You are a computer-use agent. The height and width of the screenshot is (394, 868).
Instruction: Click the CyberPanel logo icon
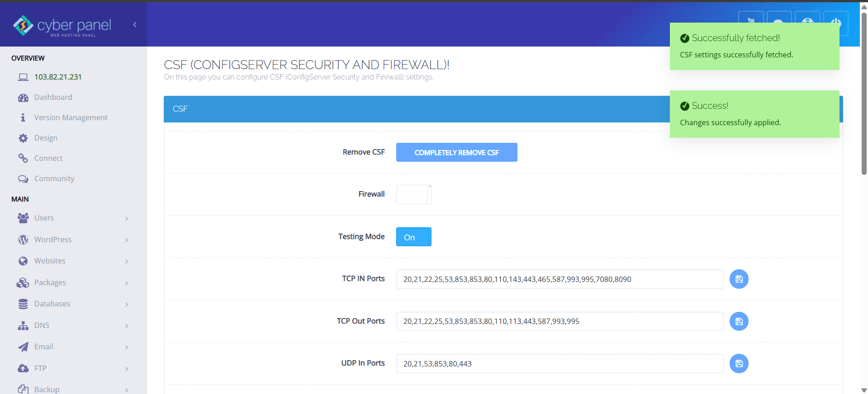[23, 25]
